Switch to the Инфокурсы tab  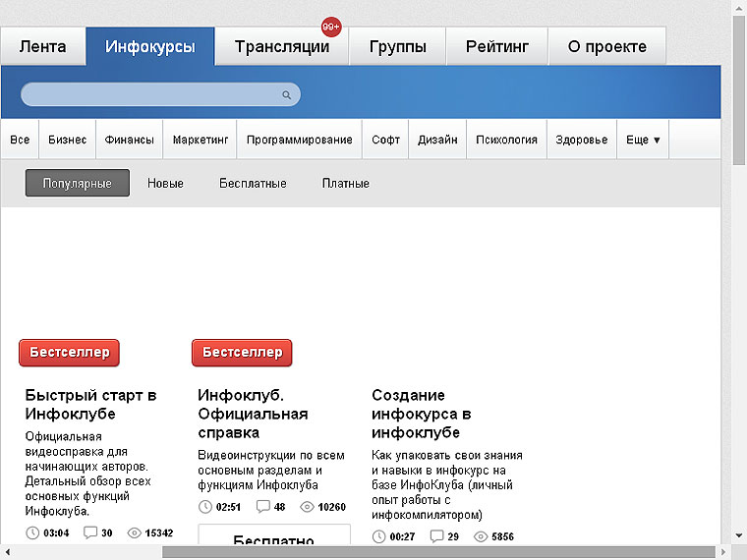150,46
